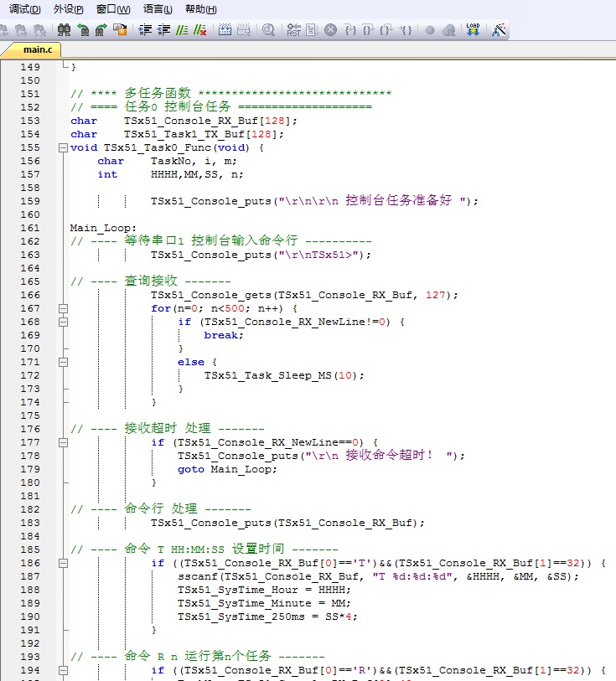The height and width of the screenshot is (681, 616).
Task: Click TSx51_Console_RX_Buf[128] declaration
Action: click(184, 121)
